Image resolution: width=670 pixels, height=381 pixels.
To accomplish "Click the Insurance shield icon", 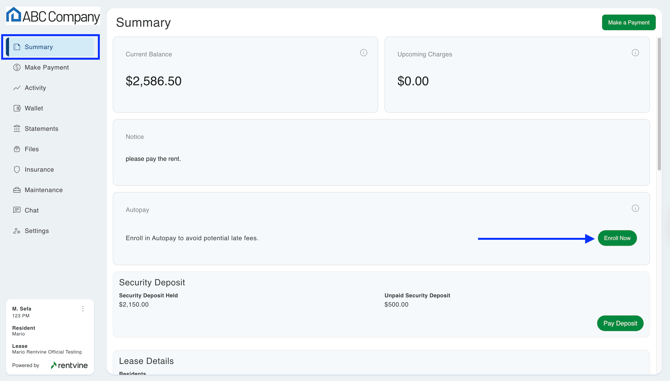I will (x=17, y=170).
